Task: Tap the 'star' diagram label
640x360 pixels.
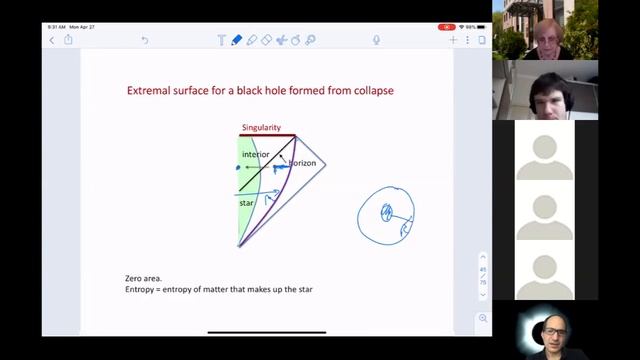Action: 246,203
